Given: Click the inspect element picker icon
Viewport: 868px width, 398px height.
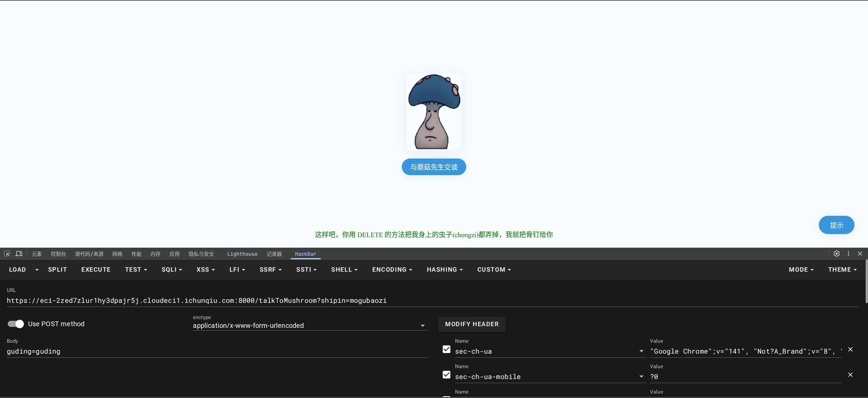Looking at the screenshot, I should [x=7, y=254].
